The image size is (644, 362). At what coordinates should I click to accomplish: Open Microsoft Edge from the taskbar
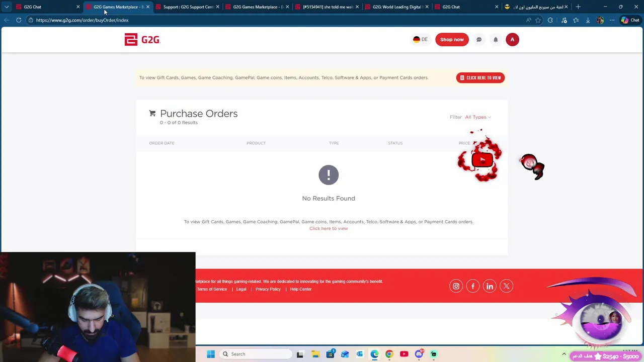click(374, 354)
